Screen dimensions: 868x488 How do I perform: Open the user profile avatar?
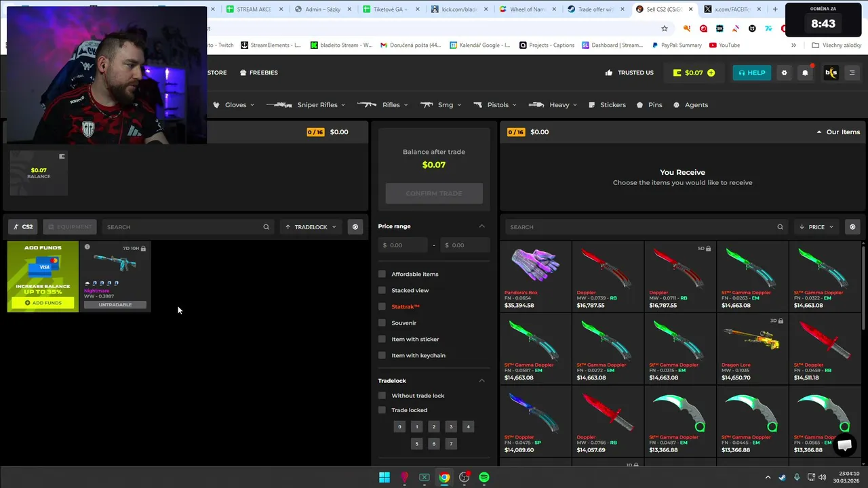pyautogui.click(x=831, y=73)
